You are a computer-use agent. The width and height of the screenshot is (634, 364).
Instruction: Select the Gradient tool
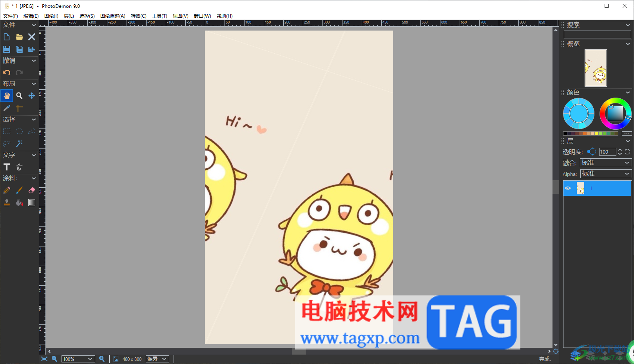pyautogui.click(x=32, y=203)
